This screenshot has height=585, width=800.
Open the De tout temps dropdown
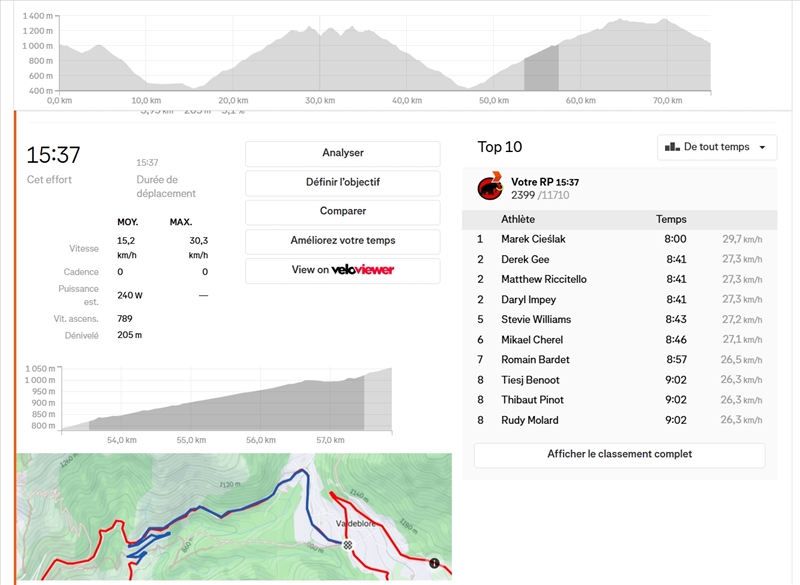point(717,147)
